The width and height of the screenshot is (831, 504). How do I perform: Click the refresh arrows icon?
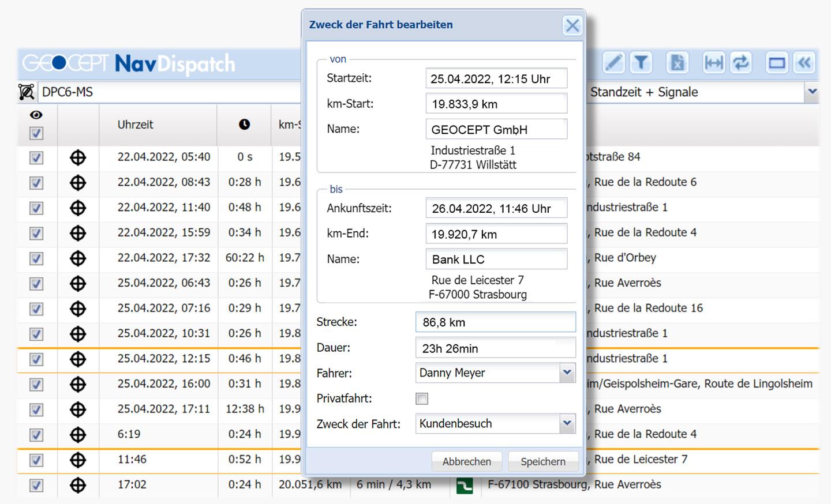(x=741, y=62)
